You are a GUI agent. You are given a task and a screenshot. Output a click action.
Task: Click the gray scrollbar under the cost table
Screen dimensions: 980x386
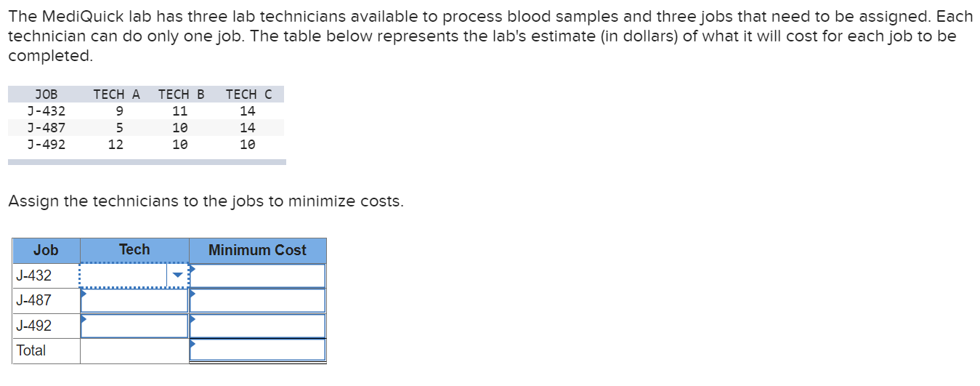pos(147,162)
